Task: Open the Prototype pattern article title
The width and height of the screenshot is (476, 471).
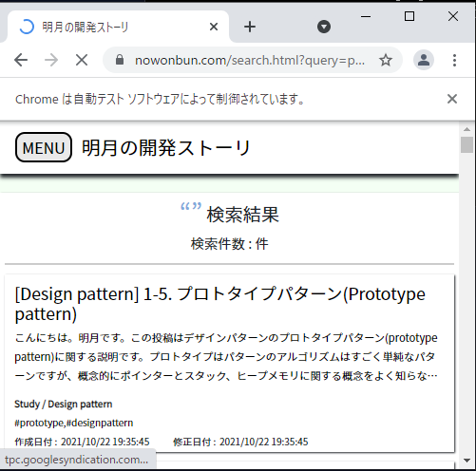Action: (220, 304)
